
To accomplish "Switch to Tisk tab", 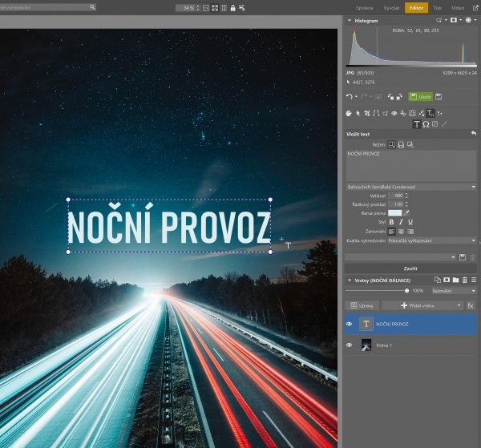I will [x=438, y=8].
